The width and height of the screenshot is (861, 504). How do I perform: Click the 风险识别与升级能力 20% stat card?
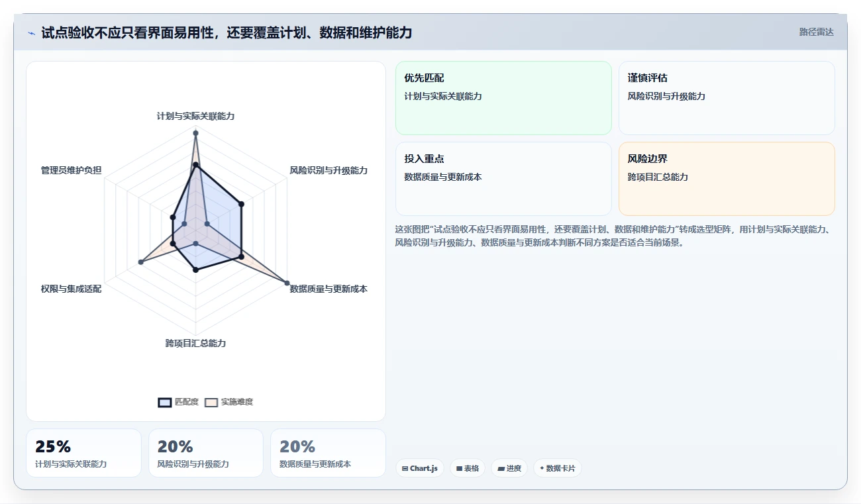(206, 453)
